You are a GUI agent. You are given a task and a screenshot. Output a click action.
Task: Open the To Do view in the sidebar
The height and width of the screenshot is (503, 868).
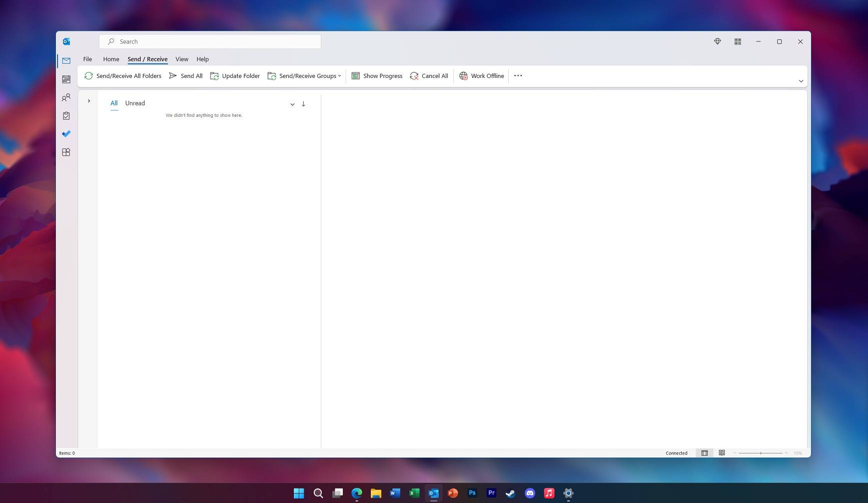[66, 133]
